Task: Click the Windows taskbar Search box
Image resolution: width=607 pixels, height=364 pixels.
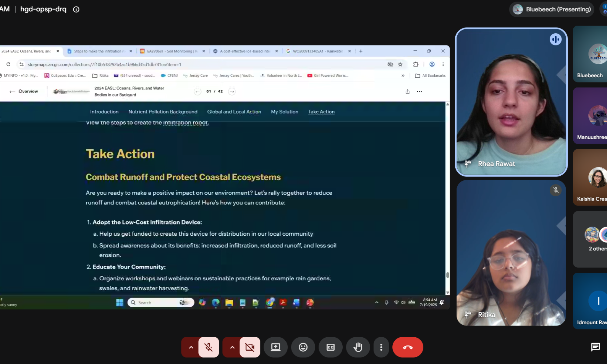Action: point(161,302)
